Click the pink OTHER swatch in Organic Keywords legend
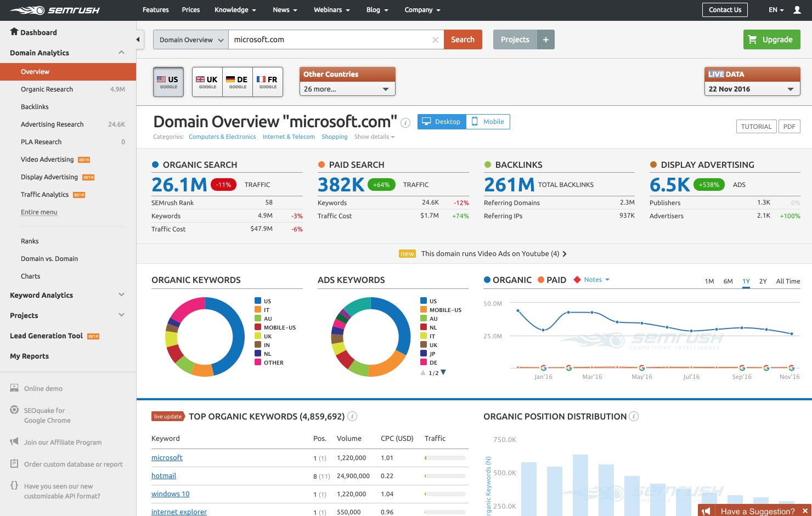 [258, 362]
